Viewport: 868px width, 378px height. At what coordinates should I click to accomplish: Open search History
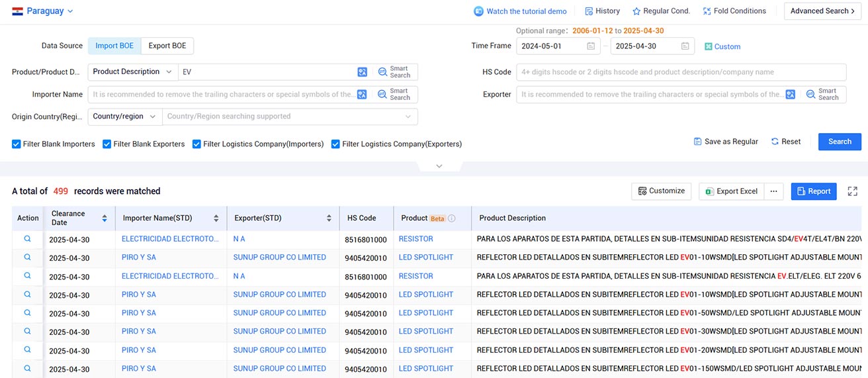(x=602, y=11)
